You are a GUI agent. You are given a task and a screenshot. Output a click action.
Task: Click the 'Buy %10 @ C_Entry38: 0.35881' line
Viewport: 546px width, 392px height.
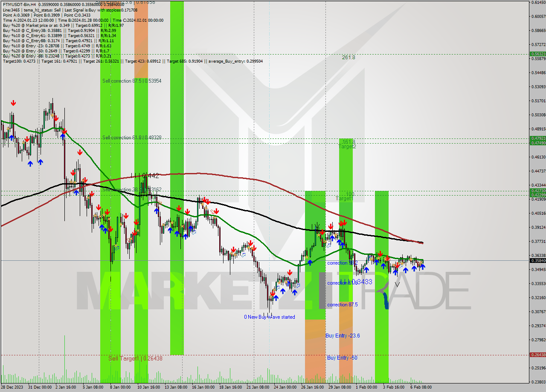59,30
